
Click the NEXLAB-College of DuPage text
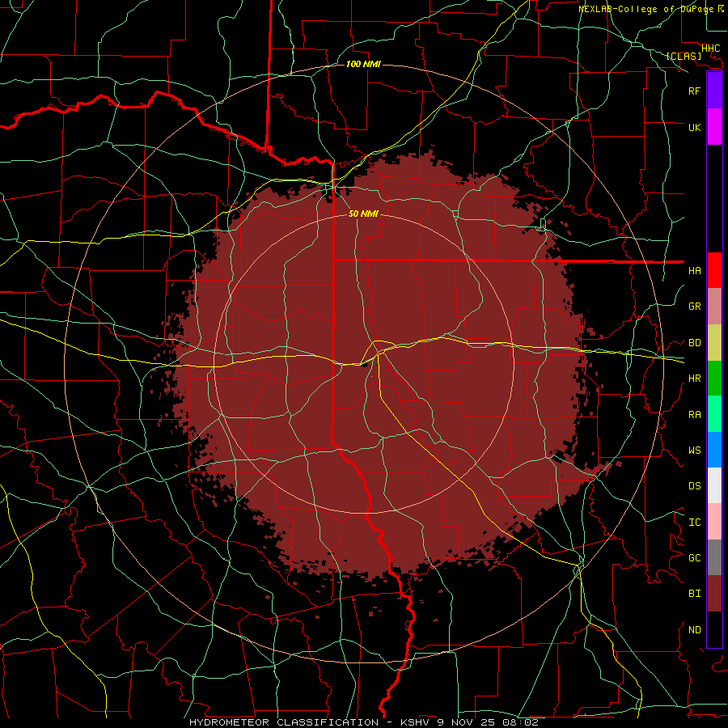(645, 9)
